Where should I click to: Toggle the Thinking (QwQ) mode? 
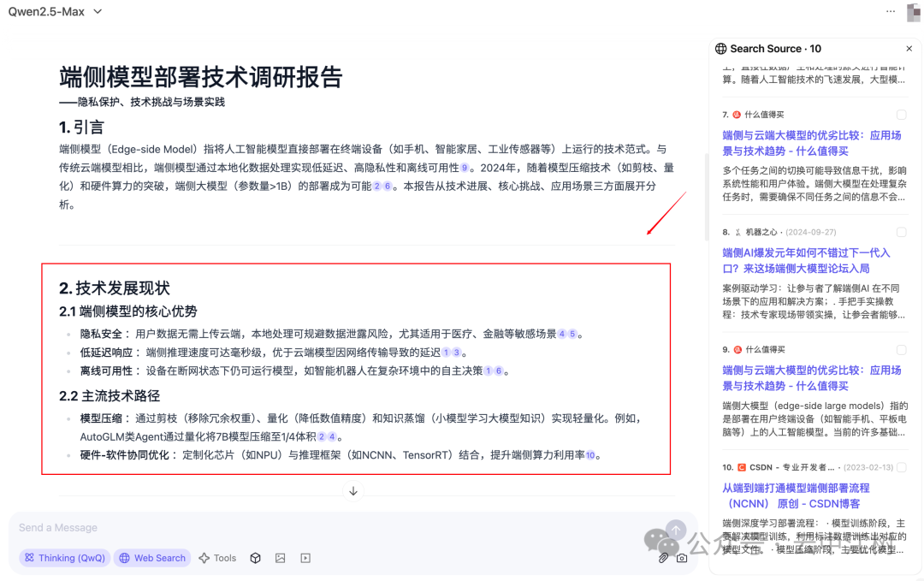65,557
